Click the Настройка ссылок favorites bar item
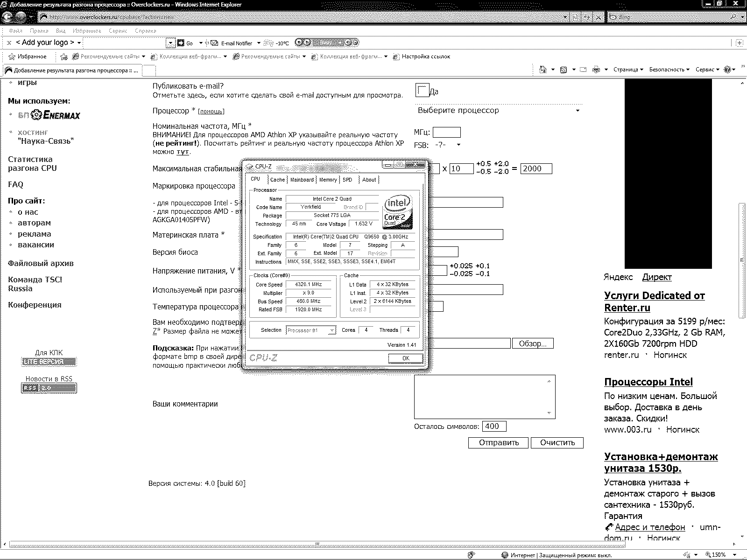Screen dimensions: 747x560 (x=422, y=56)
